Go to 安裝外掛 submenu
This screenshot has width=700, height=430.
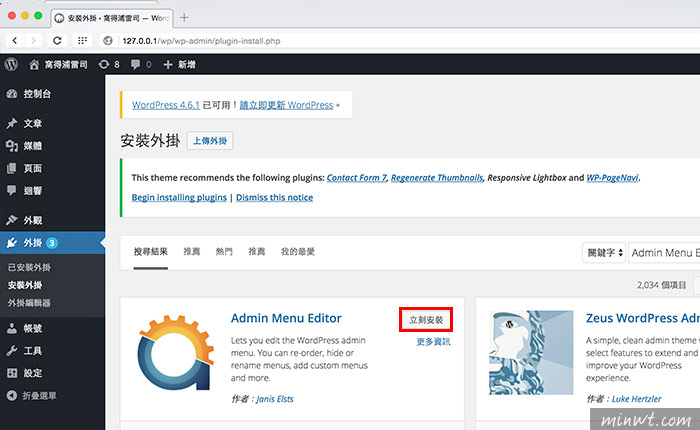tap(25, 285)
